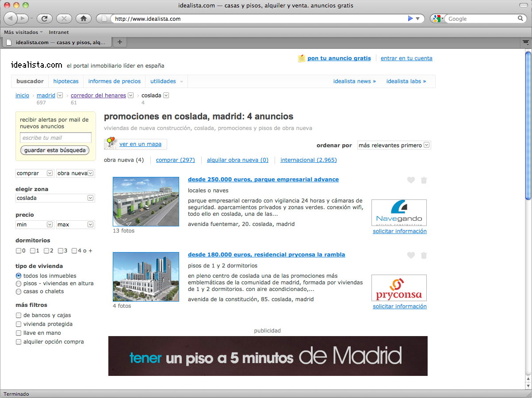Viewport: 532px width, 398px height.
Task: Open the precio min dropdown
Action: (34, 225)
